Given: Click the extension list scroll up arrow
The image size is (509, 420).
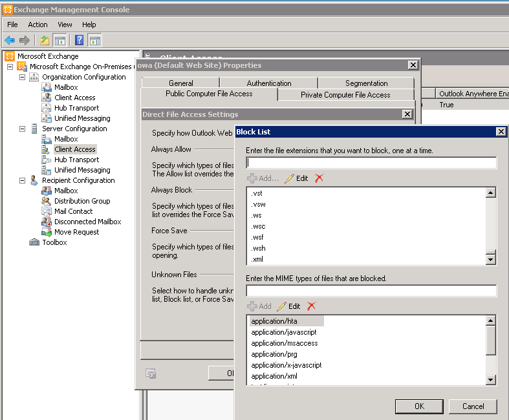Looking at the screenshot, I should pyautogui.click(x=490, y=193).
